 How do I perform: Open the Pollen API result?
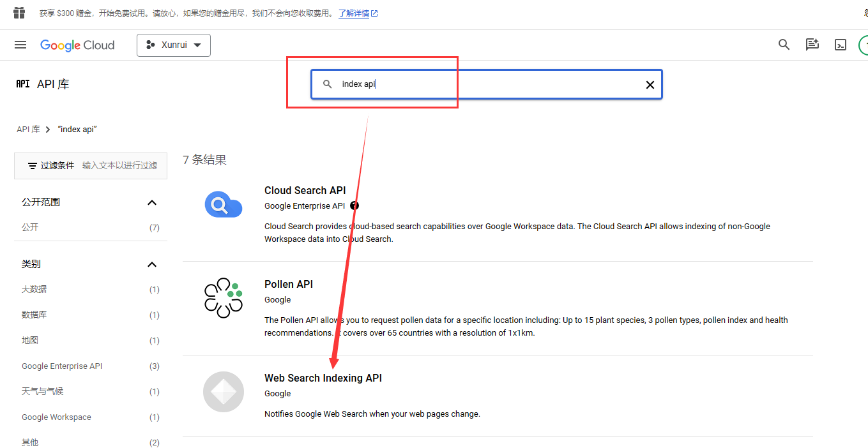coord(289,284)
